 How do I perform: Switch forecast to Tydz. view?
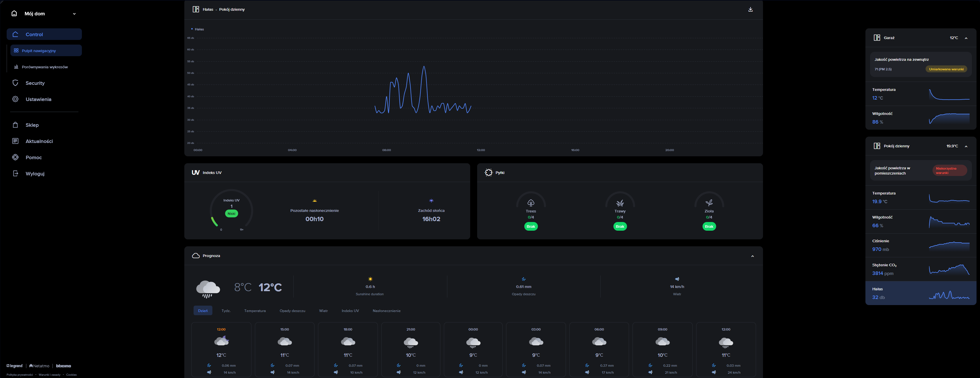[226, 311]
